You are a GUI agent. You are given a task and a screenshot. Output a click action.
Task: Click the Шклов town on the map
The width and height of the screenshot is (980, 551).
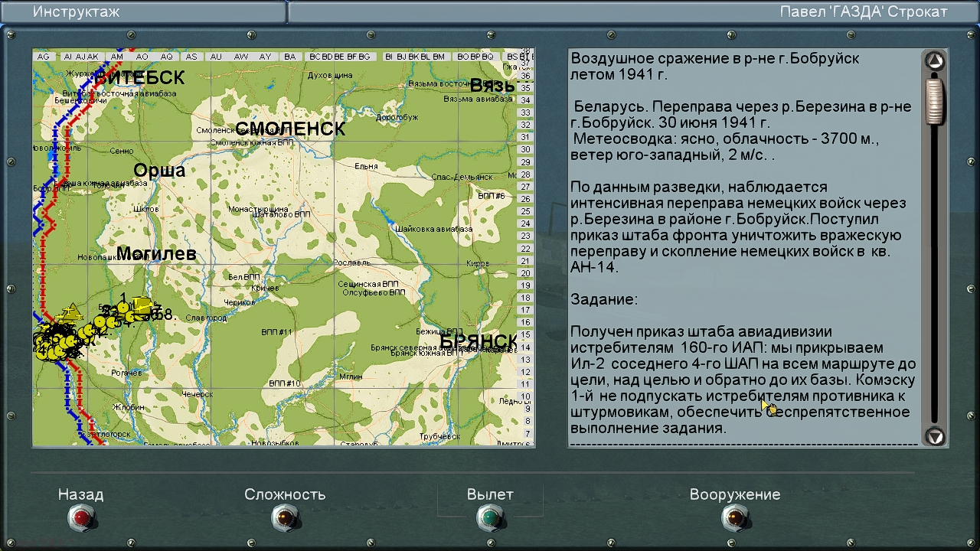(x=145, y=209)
